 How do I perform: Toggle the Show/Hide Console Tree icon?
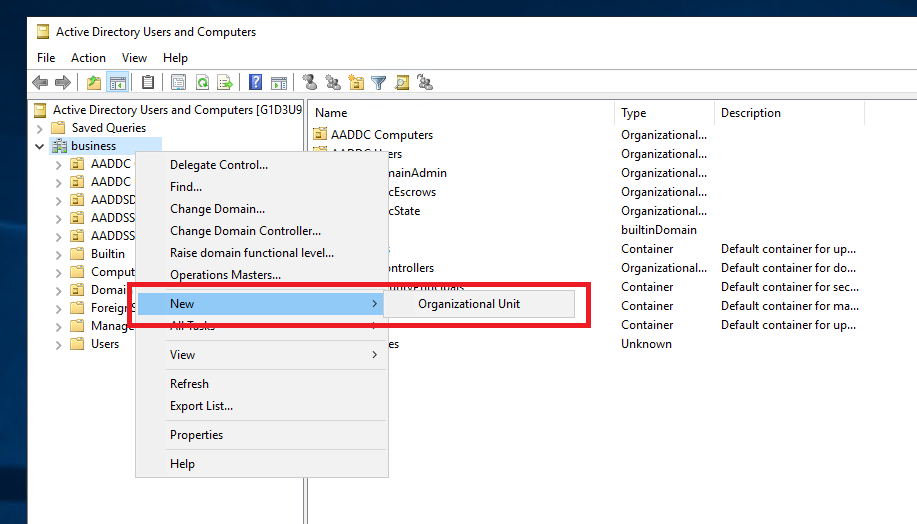(x=118, y=82)
